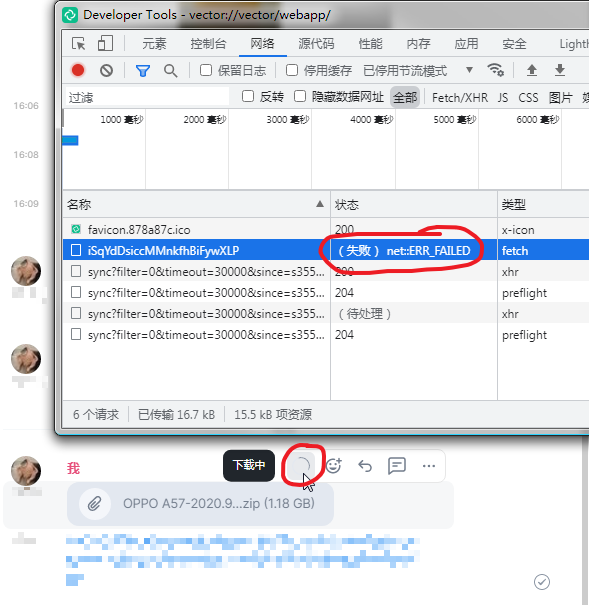The width and height of the screenshot is (589, 605).
Task: Enable the 保留日志 checkbox
Action: point(206,70)
